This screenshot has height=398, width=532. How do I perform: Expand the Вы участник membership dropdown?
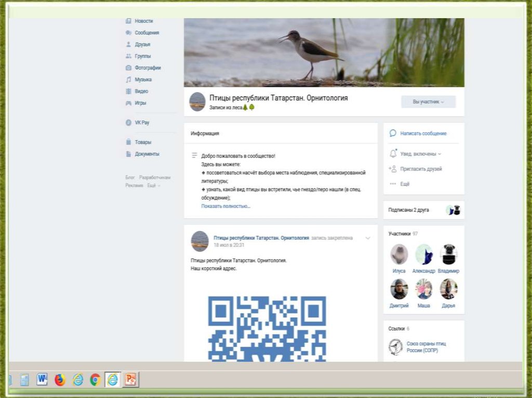[x=428, y=102]
